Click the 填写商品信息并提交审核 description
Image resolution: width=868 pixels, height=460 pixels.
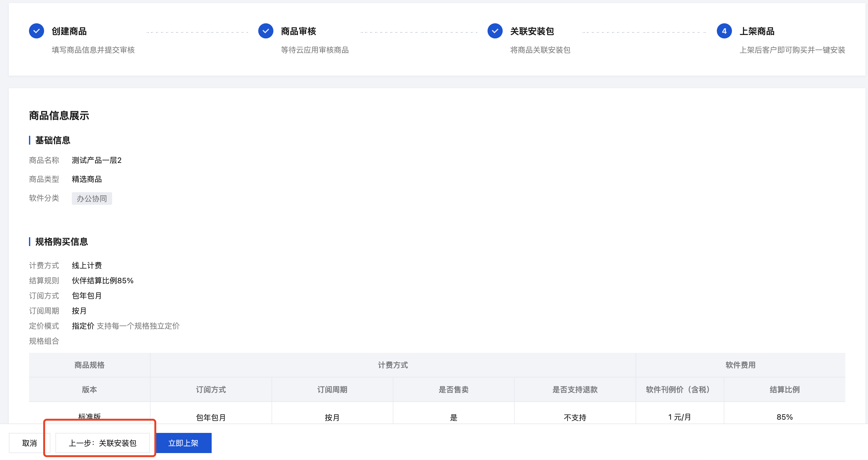(x=93, y=50)
